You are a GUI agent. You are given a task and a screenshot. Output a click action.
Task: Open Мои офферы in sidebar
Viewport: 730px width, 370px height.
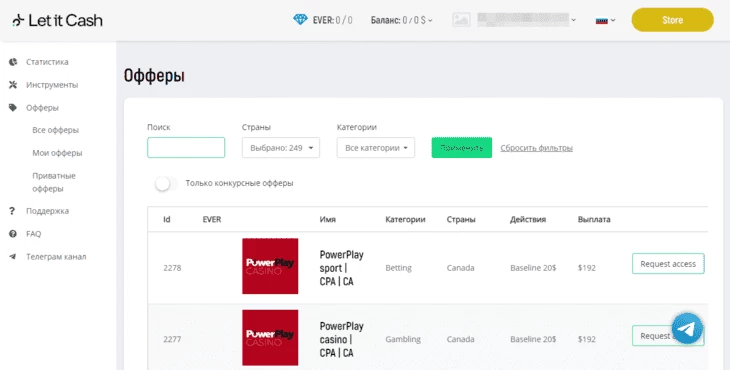click(x=57, y=153)
